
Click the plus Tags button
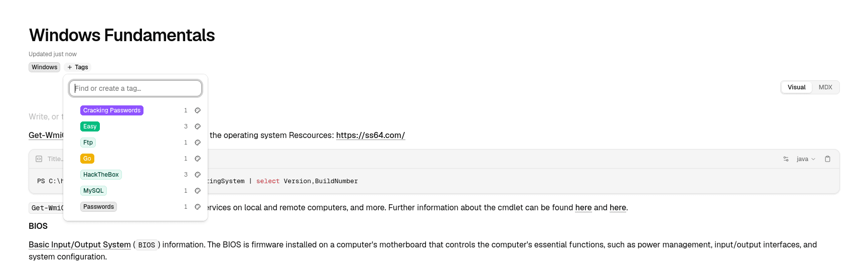click(x=78, y=67)
